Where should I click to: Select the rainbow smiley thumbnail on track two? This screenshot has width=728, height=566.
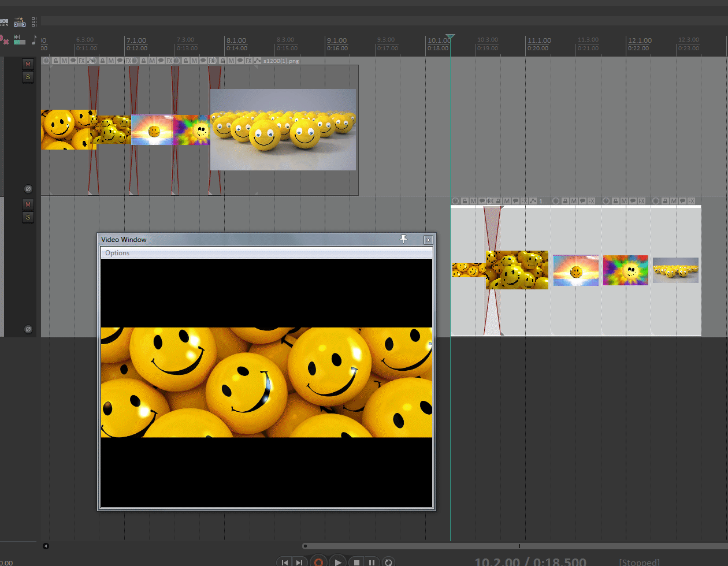pos(626,270)
